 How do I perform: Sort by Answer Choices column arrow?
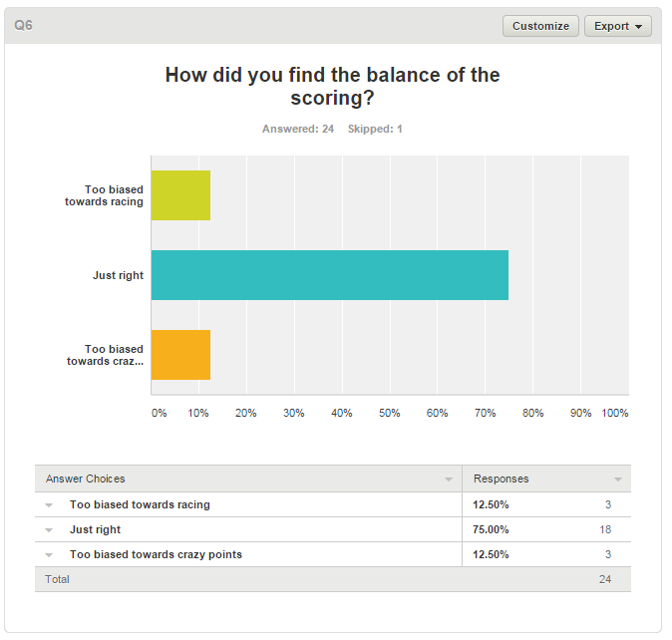pos(449,480)
